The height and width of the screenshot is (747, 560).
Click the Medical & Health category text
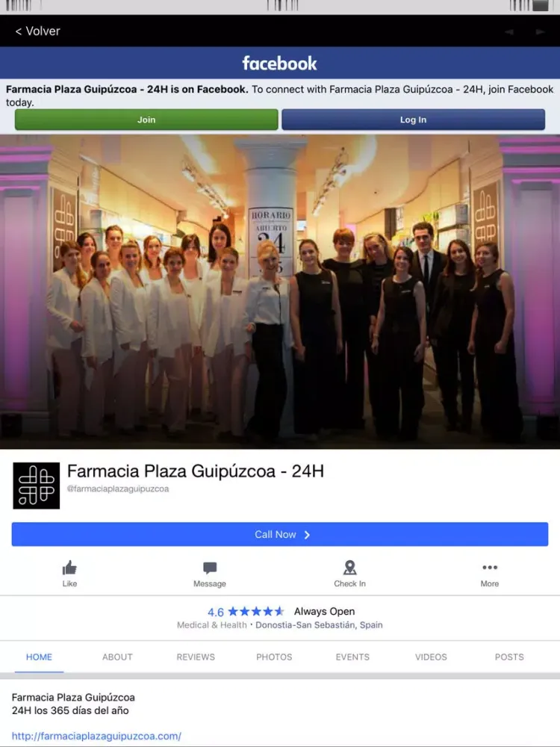tap(212, 625)
